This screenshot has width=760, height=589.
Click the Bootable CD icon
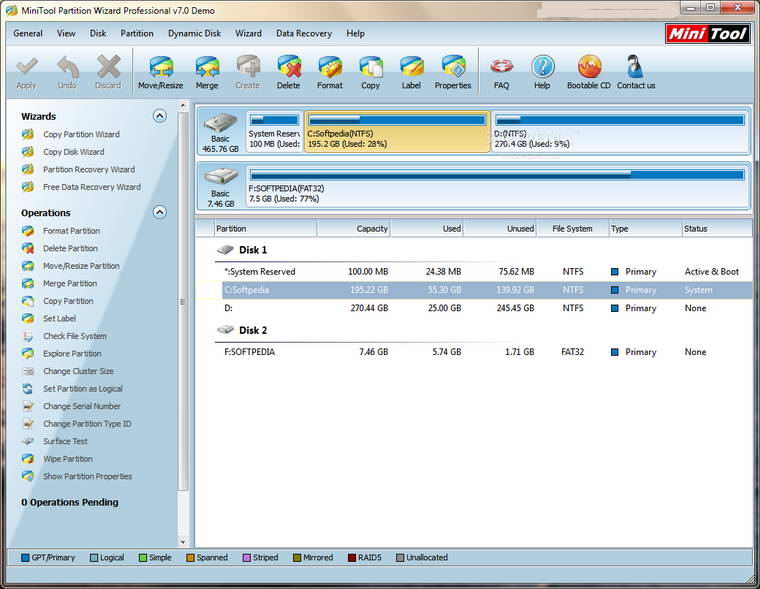tap(589, 73)
